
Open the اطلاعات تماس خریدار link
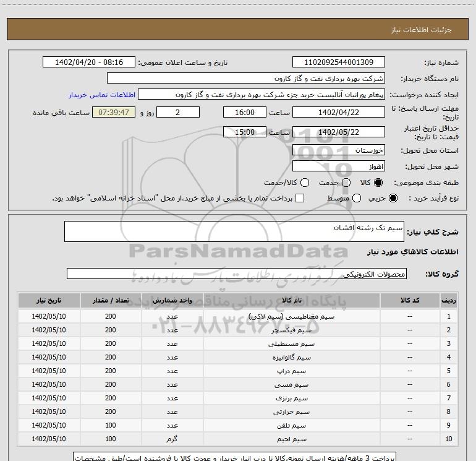(102, 95)
